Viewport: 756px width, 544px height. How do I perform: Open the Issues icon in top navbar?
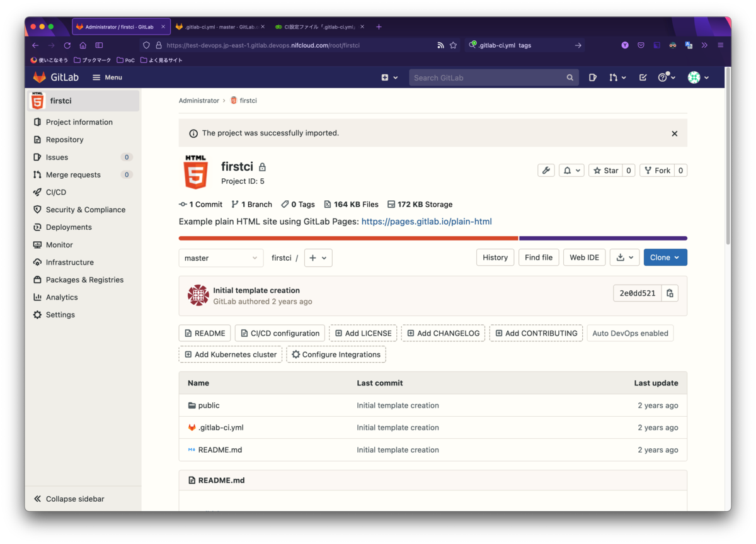pos(593,77)
